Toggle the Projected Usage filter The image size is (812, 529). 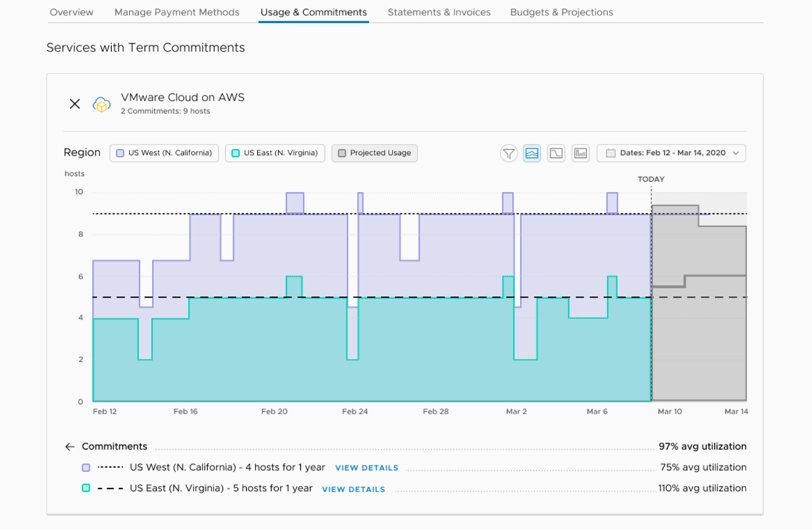(374, 153)
